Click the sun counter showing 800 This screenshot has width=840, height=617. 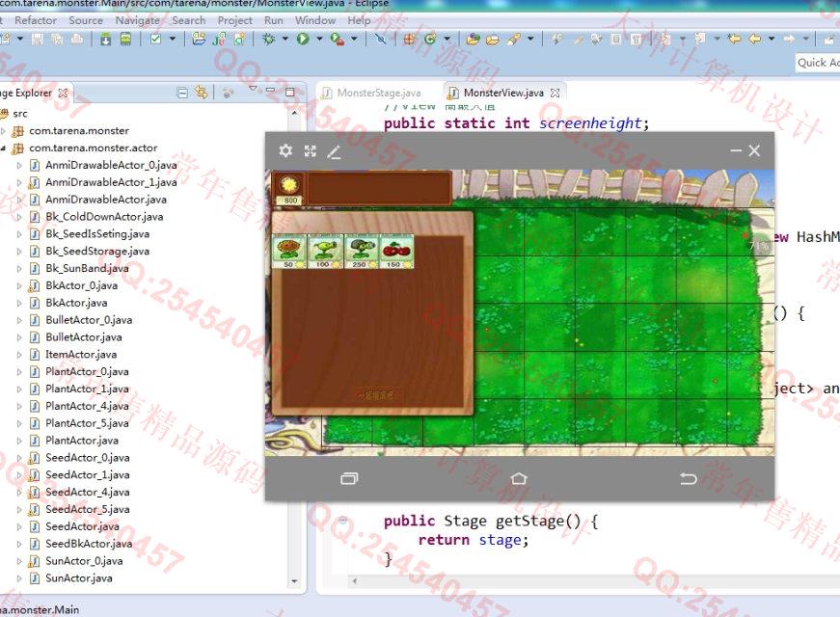pos(290,201)
